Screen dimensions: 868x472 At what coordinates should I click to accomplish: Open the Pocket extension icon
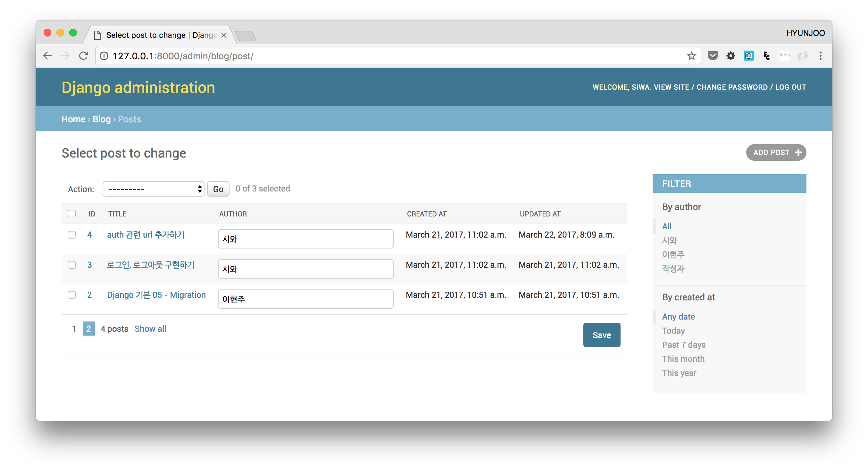tap(712, 56)
